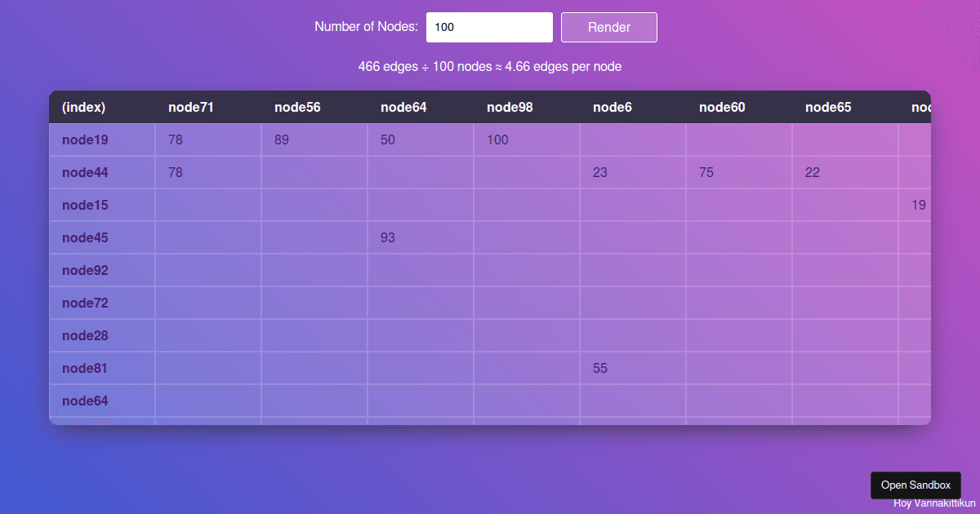Viewport: 980px width, 514px height.
Task: Select the node19 row label
Action: tap(84, 140)
